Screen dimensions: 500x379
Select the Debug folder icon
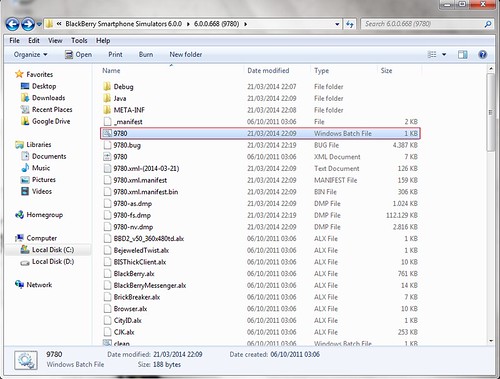[x=107, y=87]
